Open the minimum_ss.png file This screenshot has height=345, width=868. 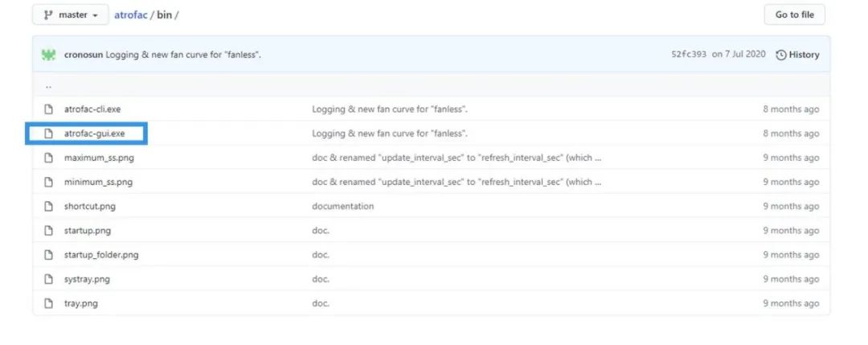pos(98,182)
